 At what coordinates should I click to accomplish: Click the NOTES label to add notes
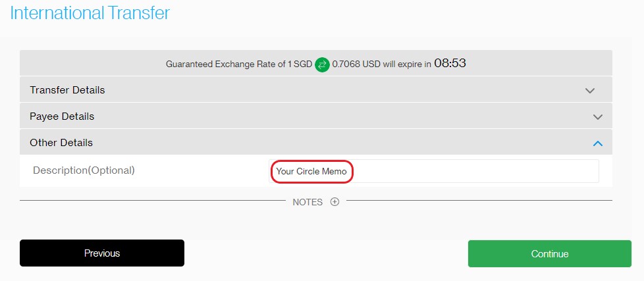308,202
